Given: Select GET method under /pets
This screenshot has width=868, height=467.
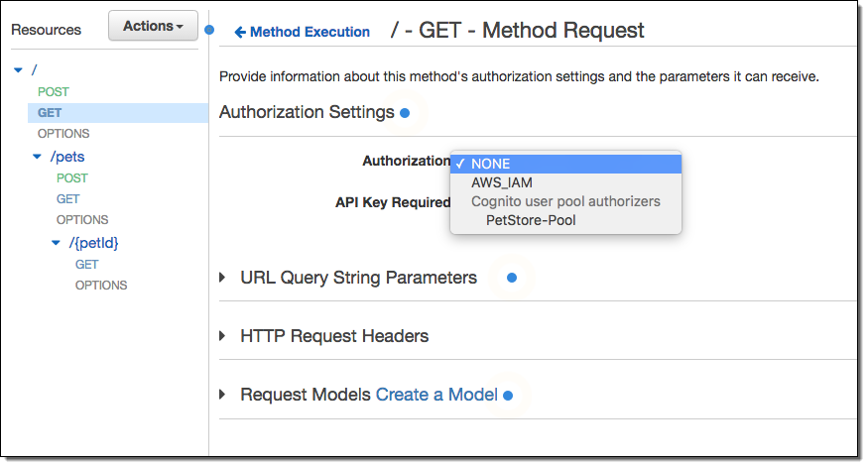Looking at the screenshot, I should click(x=68, y=199).
